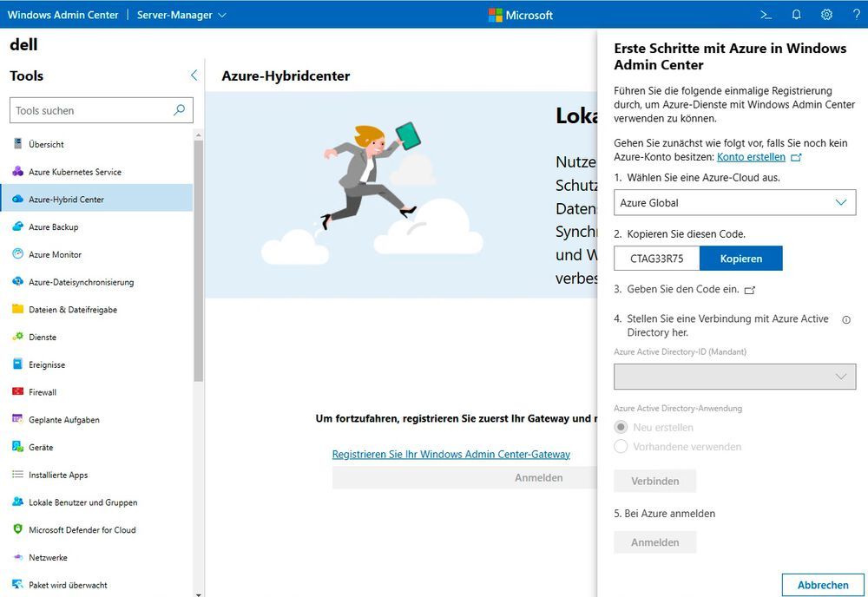
Task: Collapse the Tools sidebar panel
Action: tap(194, 75)
